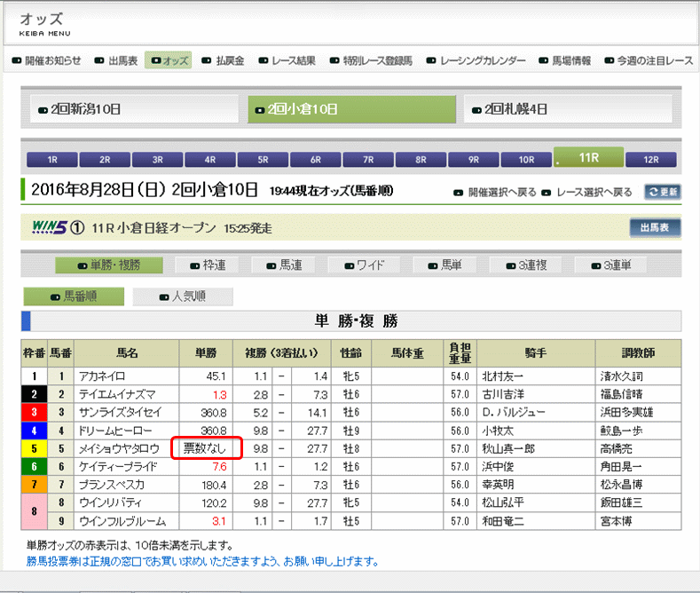Select the 馬連 bet type

(x=285, y=265)
